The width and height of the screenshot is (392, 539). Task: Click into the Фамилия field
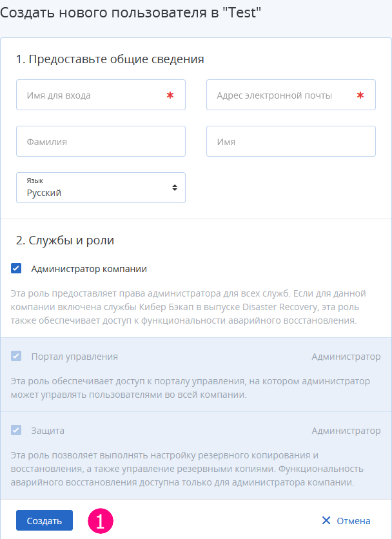point(101,141)
